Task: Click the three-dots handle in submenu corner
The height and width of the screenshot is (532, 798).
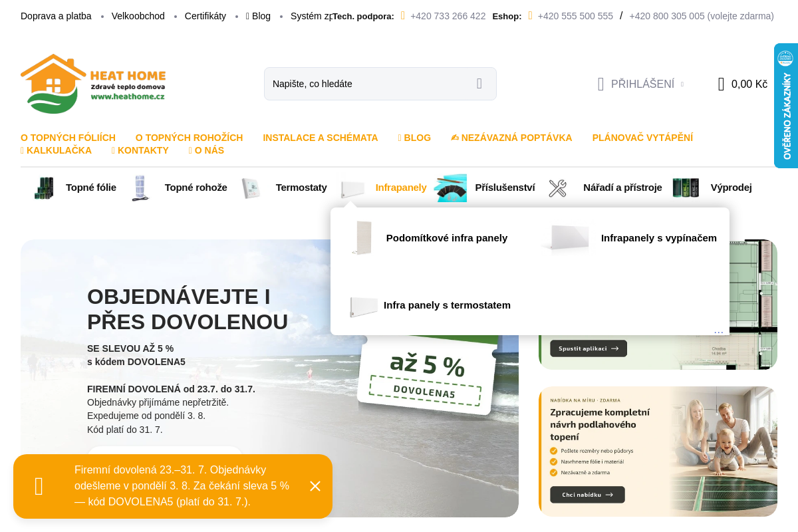Action: [718, 331]
